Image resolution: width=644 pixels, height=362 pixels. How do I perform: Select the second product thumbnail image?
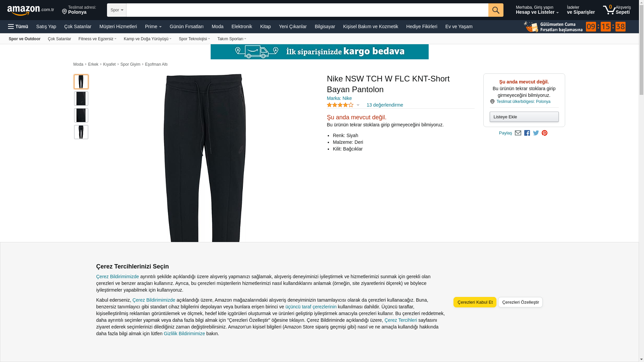[x=81, y=99]
